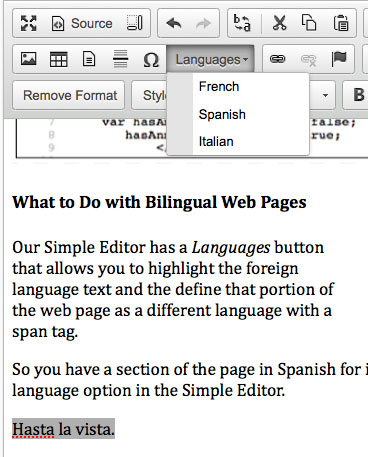Insert a horizontal line

tap(121, 59)
